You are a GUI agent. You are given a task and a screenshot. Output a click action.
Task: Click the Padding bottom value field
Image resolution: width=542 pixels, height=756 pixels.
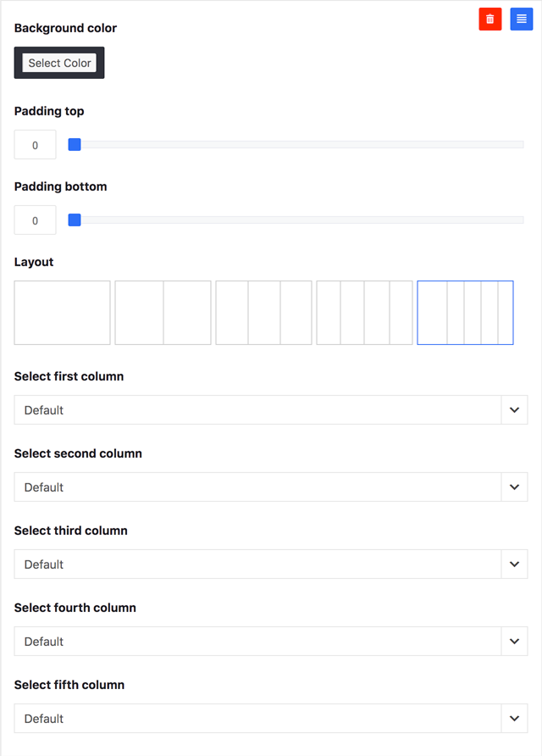tap(36, 220)
